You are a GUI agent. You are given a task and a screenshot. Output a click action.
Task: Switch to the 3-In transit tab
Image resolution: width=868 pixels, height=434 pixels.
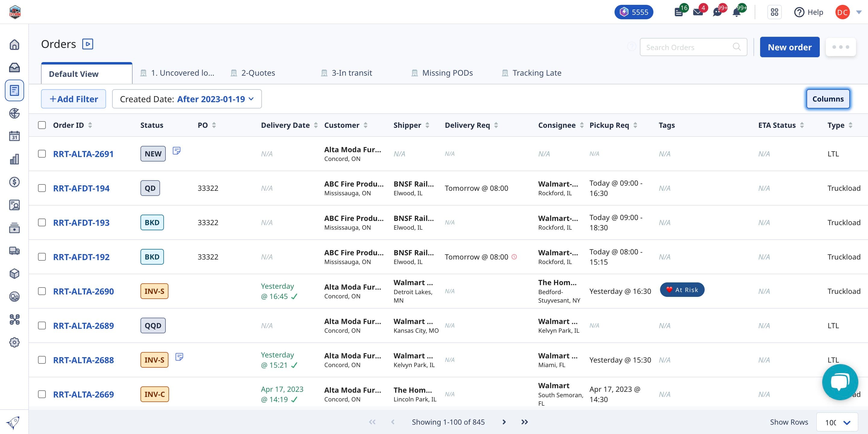pos(347,73)
